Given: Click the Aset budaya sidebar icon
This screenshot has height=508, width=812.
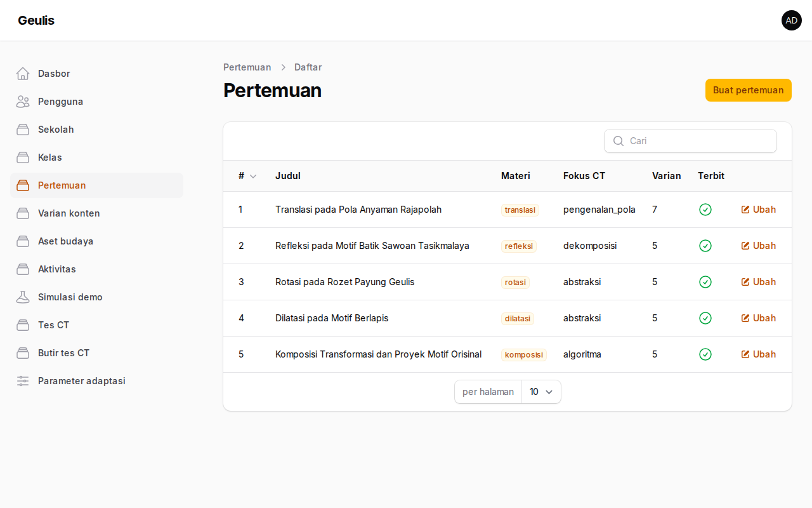Looking at the screenshot, I should 23,241.
